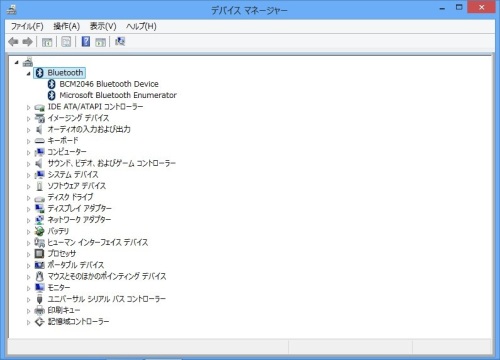Click the ソフトウェア デバイス icon
Viewport: 500px width, 360px height.
click(x=39, y=186)
